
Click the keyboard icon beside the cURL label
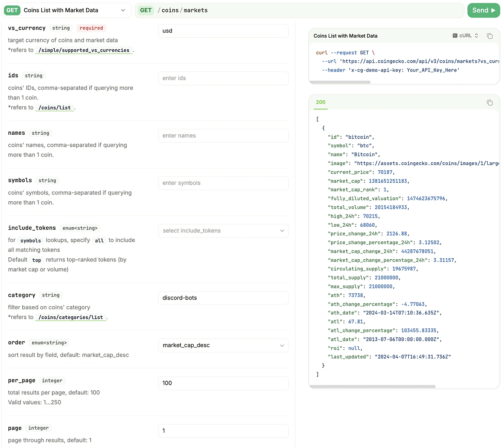pyautogui.click(x=454, y=36)
